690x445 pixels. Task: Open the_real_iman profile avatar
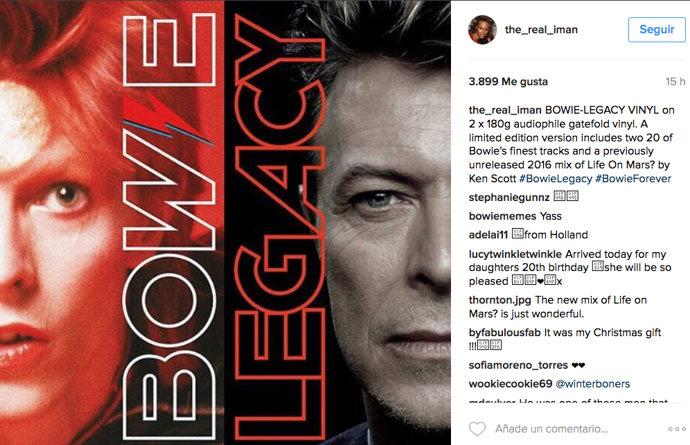pos(482,29)
